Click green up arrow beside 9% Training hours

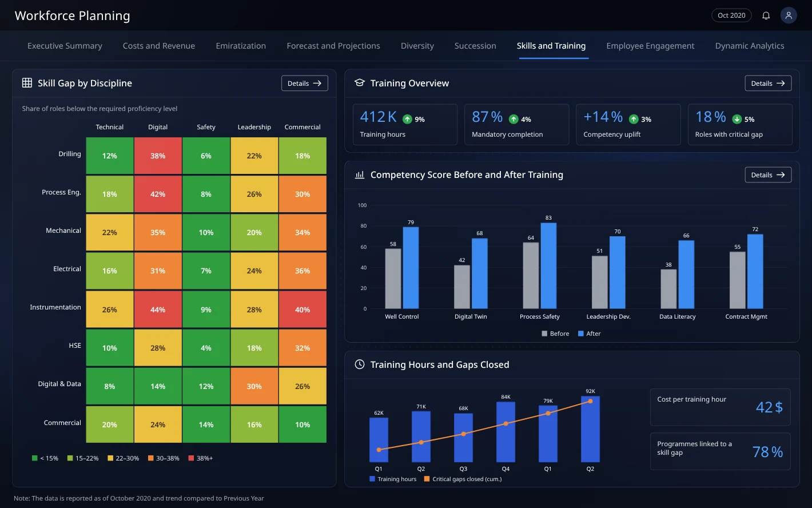coord(407,119)
